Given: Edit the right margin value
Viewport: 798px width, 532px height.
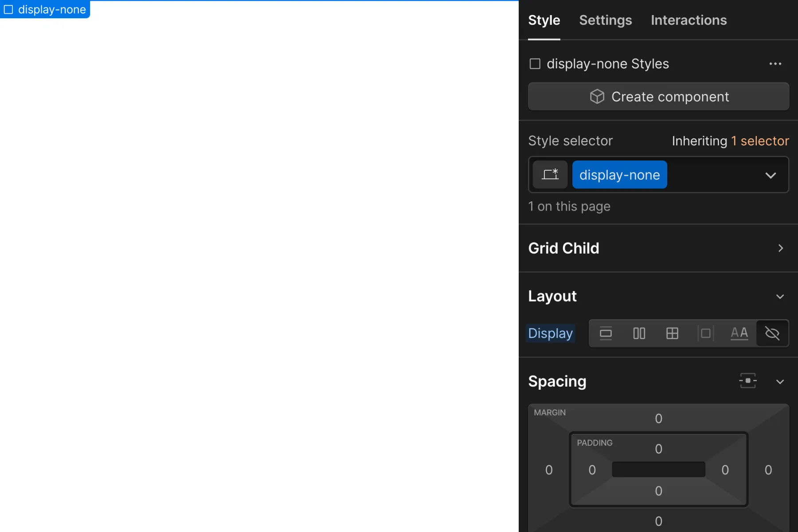Looking at the screenshot, I should [768, 470].
